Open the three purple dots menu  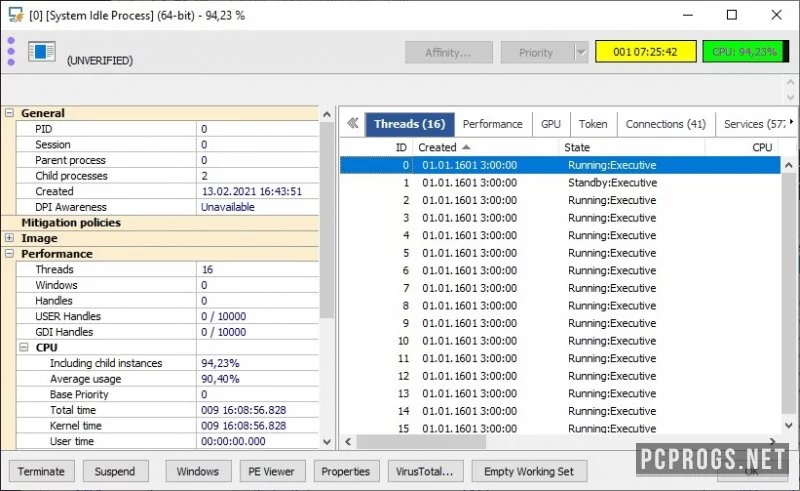(x=11, y=51)
